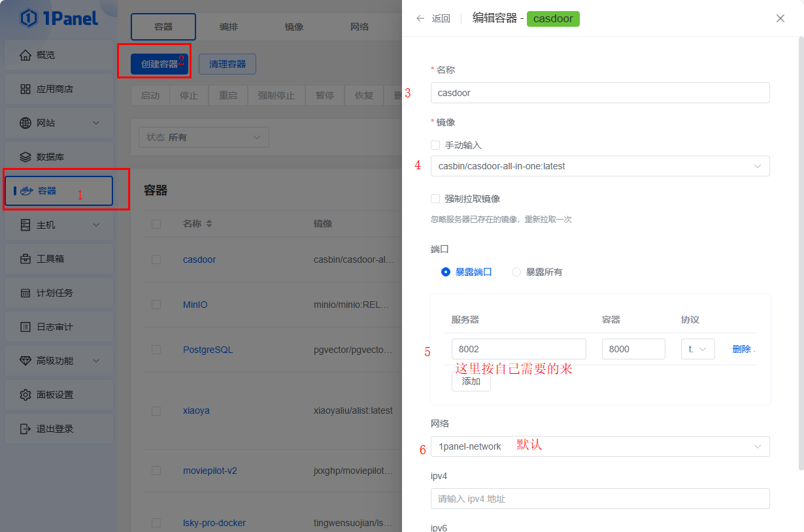Click the 主机 server icon

click(25, 225)
